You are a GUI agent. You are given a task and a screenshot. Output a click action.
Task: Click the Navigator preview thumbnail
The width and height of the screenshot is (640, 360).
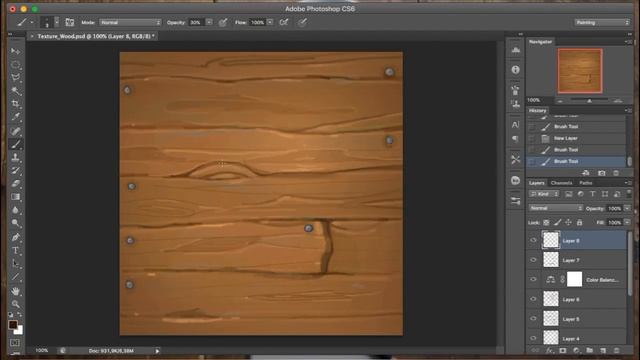point(580,71)
